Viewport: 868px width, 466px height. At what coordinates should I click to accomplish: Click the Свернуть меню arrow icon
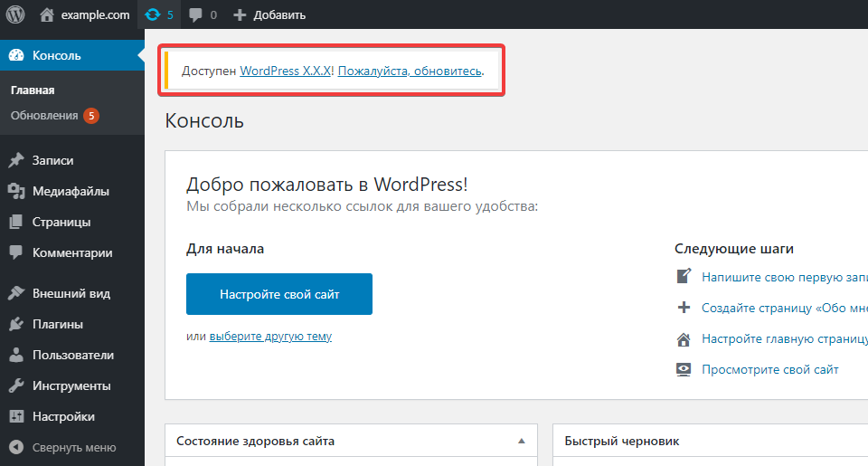16,447
